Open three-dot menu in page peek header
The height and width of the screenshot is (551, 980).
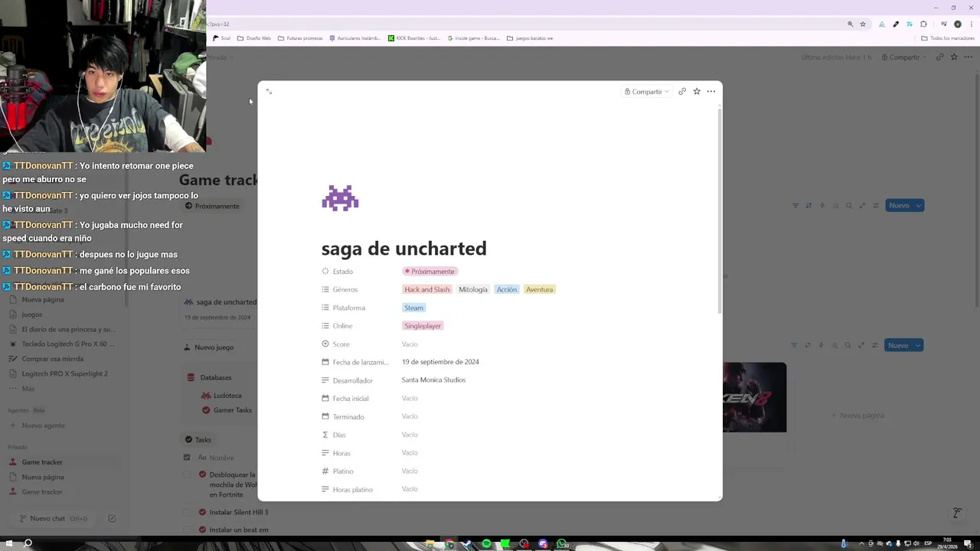[711, 91]
